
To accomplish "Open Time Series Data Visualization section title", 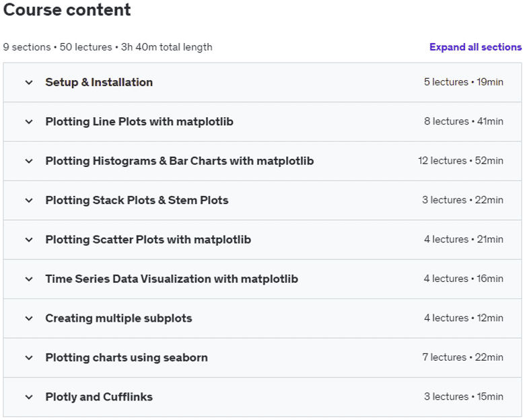I will (x=172, y=279).
